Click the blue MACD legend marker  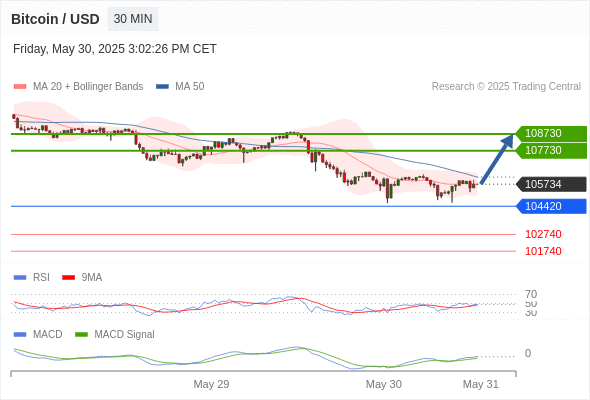click(20, 335)
